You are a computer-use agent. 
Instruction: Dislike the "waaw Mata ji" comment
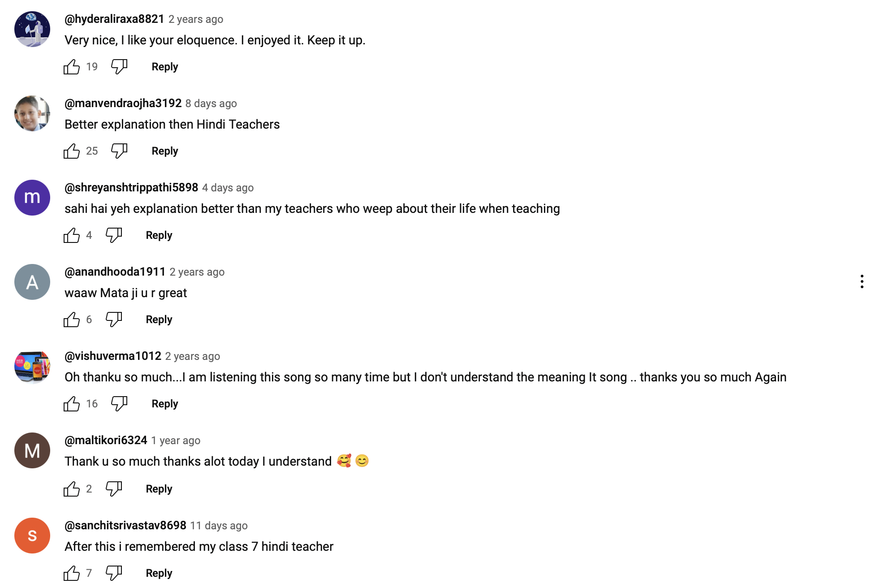[114, 320]
